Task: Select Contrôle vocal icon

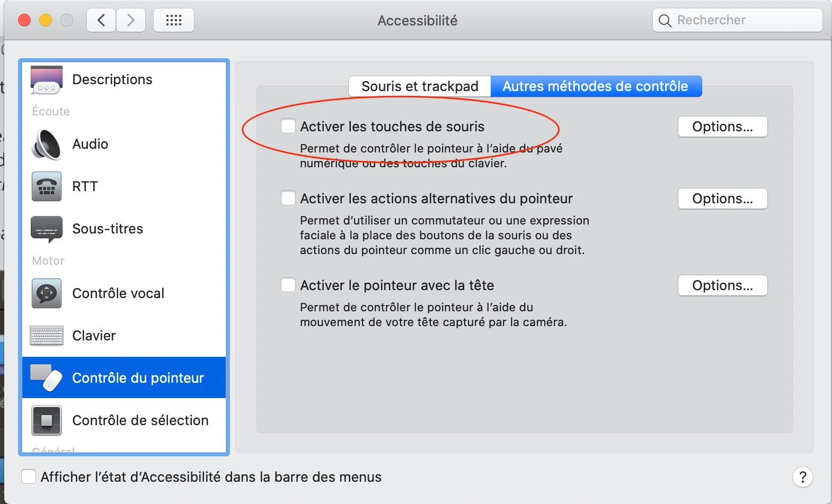Action: click(47, 293)
